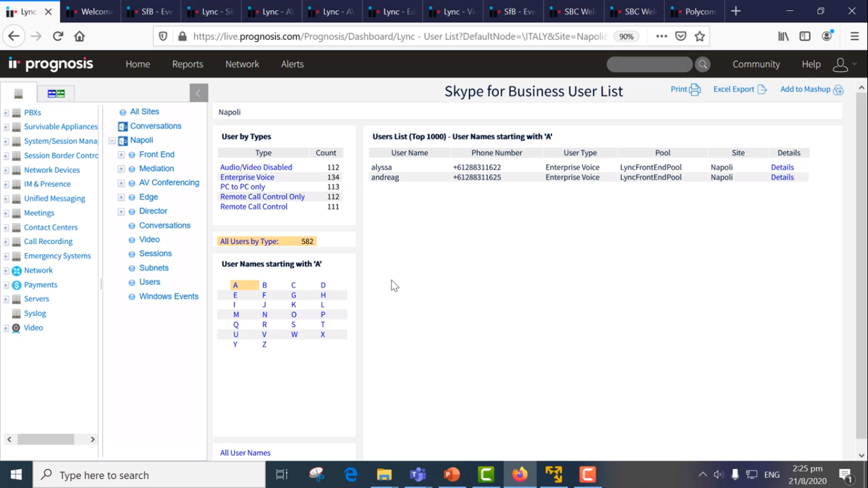
Task: Click the Payments dollar icon
Action: [17, 285]
